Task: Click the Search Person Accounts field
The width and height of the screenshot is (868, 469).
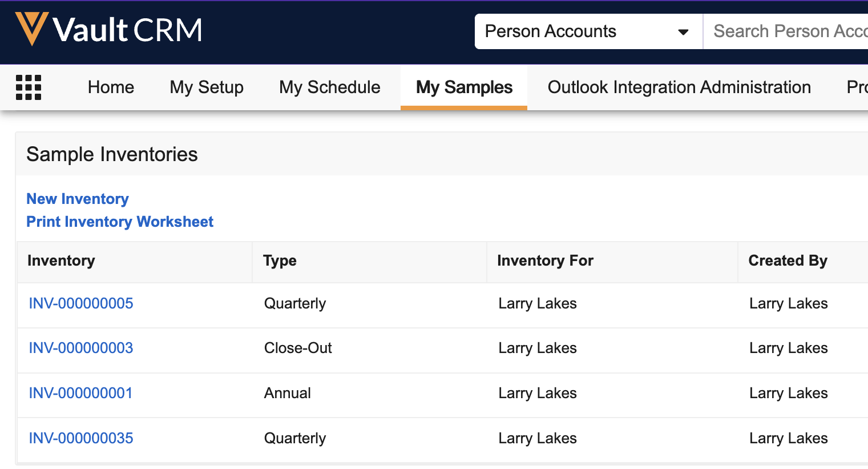Action: pyautogui.click(x=788, y=31)
